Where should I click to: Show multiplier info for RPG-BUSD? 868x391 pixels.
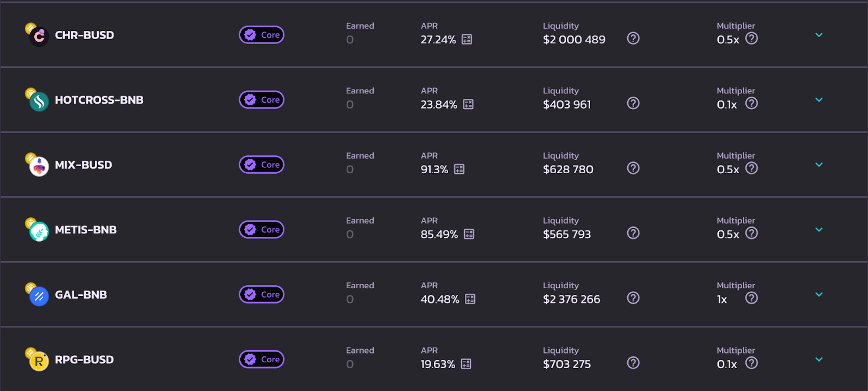[x=751, y=363]
